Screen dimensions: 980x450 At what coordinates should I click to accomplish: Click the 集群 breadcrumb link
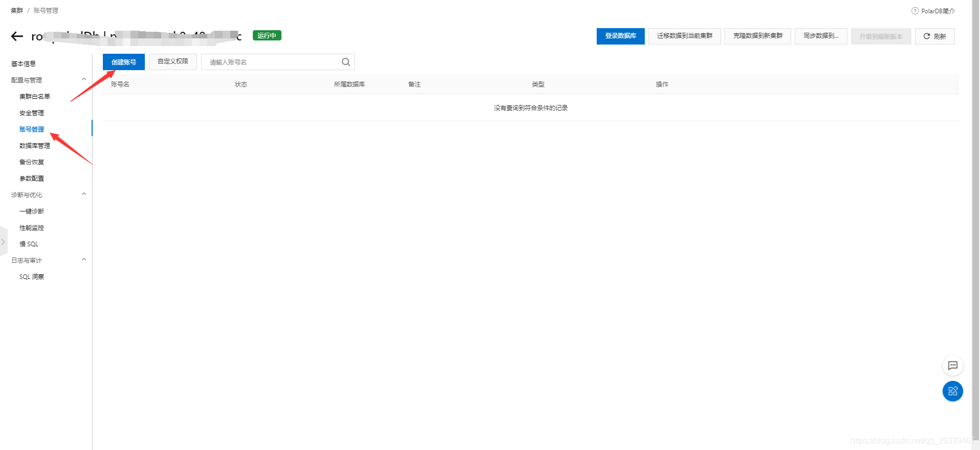(17, 11)
